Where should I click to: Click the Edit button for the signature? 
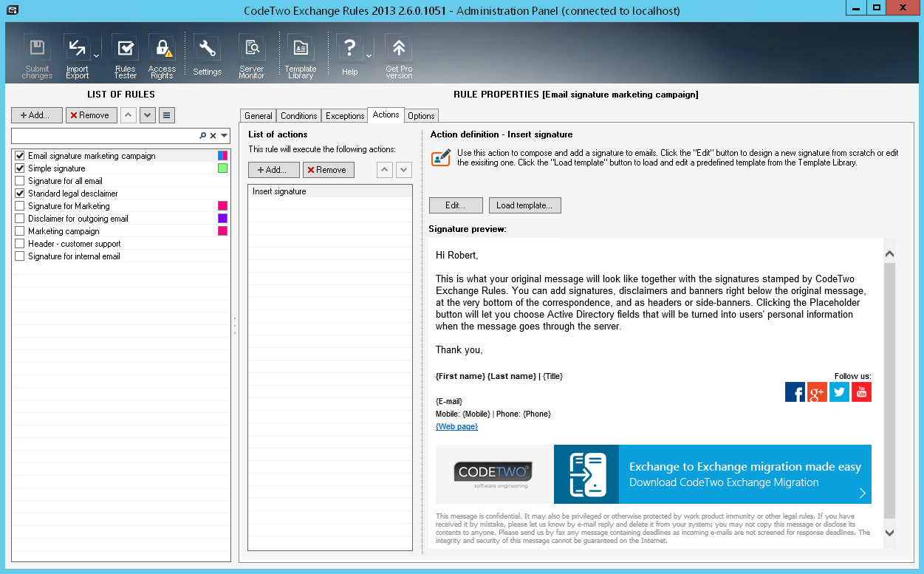coord(456,205)
